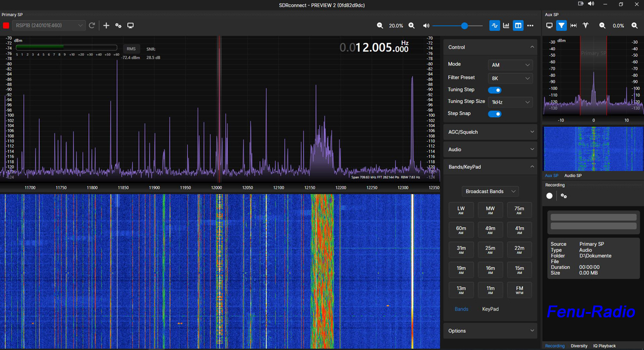Select the split-view display icon
Screen dimensions: 644x350
(x=518, y=25)
